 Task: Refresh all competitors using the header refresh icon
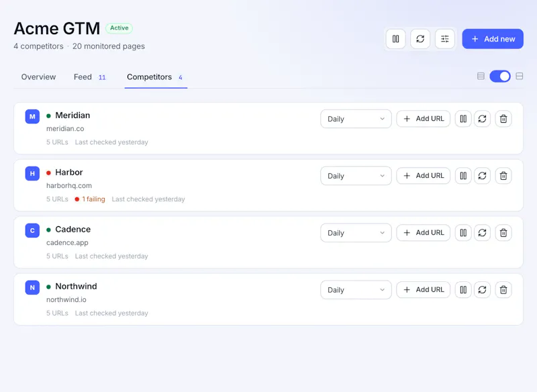tap(420, 39)
